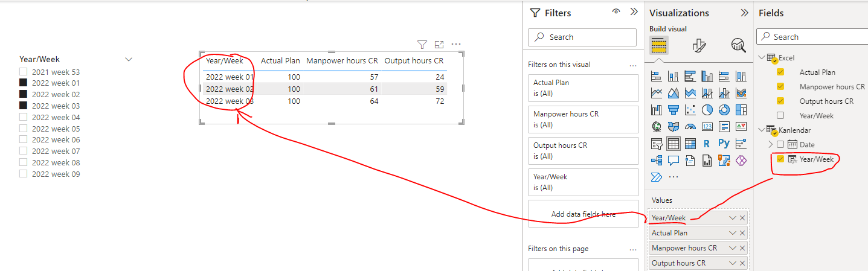Screen dimensions: 868x271
Task: Select the stacked column chart visual
Action: pyautogui.click(x=673, y=77)
